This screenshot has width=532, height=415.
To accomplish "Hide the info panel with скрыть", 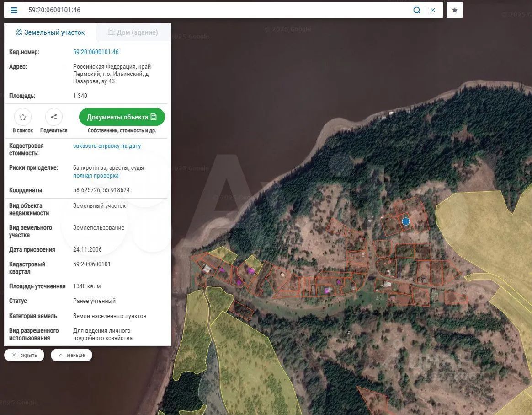I will (24, 355).
